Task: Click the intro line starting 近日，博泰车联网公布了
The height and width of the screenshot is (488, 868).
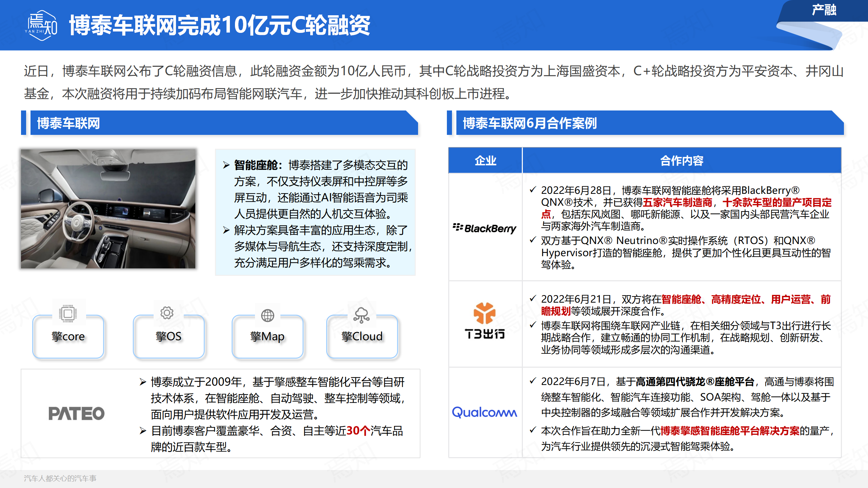Action: [x=434, y=71]
